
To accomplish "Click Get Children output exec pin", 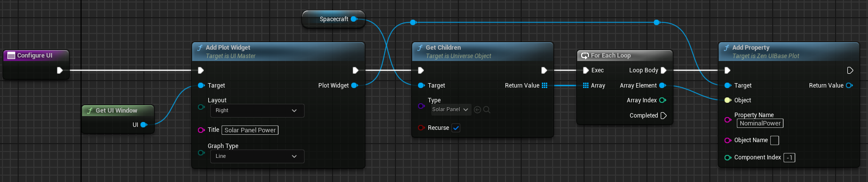I will tap(544, 70).
